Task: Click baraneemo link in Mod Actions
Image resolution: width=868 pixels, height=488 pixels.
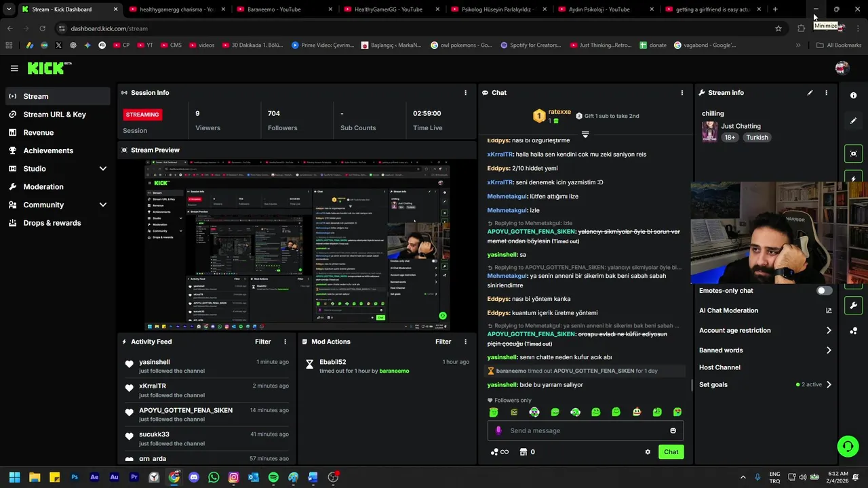Action: coord(394,371)
